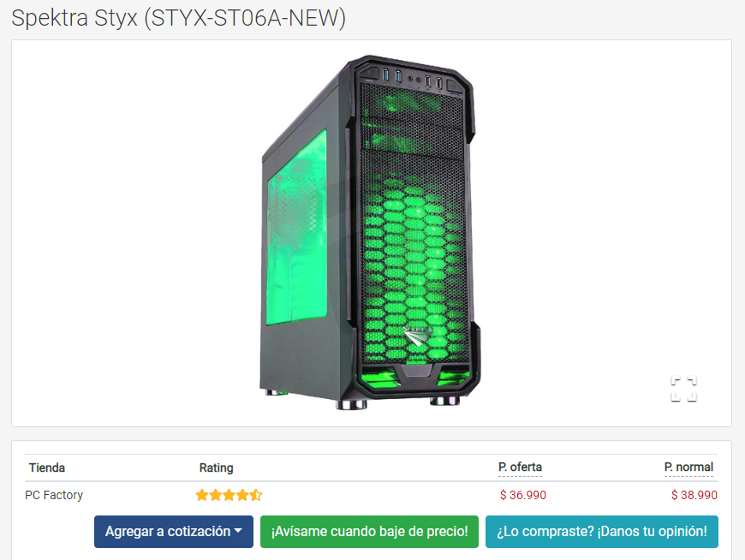Click the first rating star
Screen dimensions: 745x560
(202, 495)
